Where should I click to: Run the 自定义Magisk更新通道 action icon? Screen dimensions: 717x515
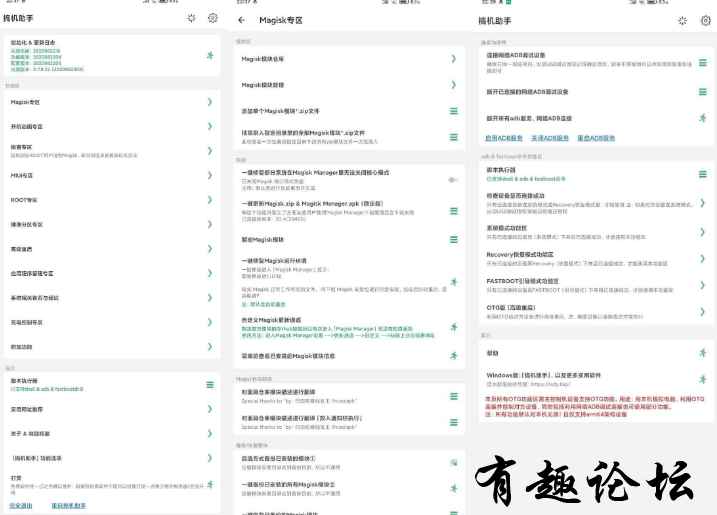point(454,327)
